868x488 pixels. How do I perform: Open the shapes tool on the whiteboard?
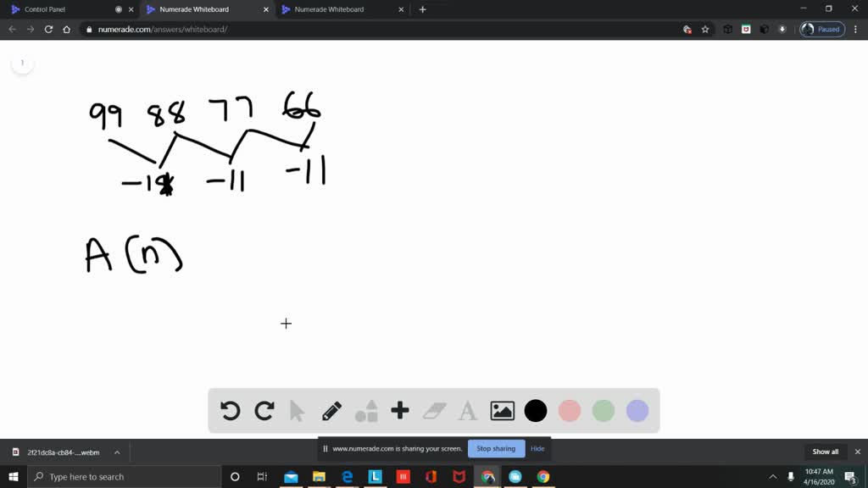(365, 411)
